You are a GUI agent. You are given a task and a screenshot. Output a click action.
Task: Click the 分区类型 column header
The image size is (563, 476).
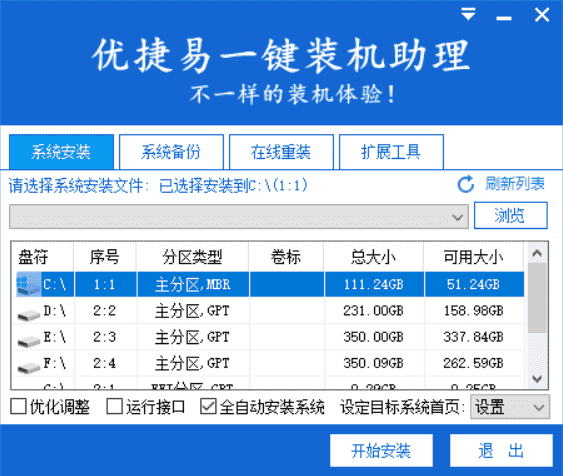click(x=192, y=257)
